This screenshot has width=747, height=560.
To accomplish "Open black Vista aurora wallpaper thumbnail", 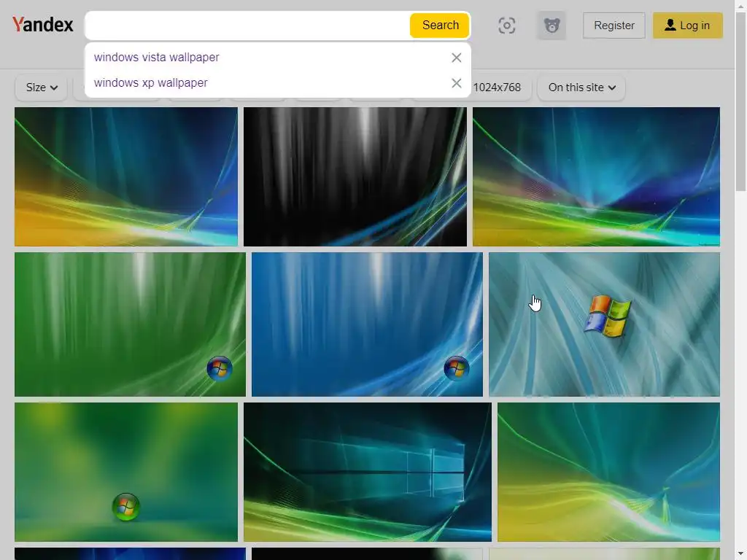I will (x=355, y=176).
